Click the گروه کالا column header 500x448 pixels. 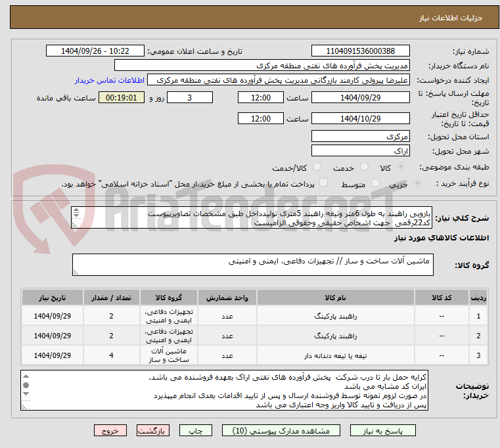click(x=169, y=298)
